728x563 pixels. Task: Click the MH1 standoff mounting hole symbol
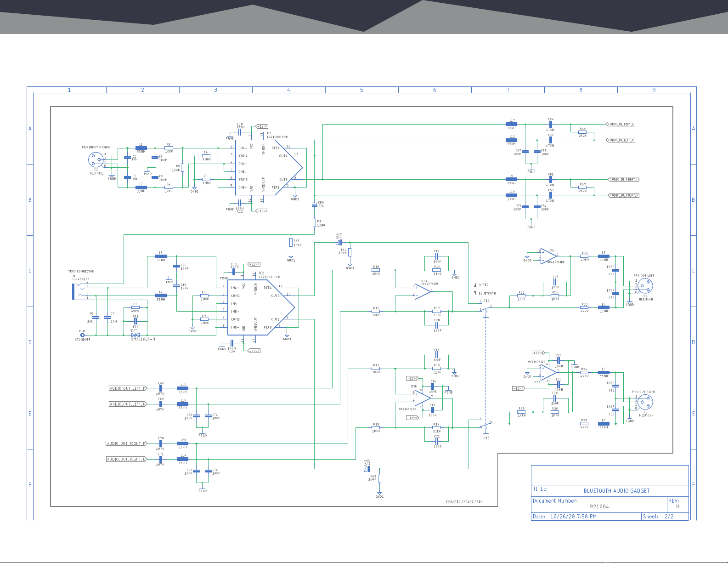point(83,335)
